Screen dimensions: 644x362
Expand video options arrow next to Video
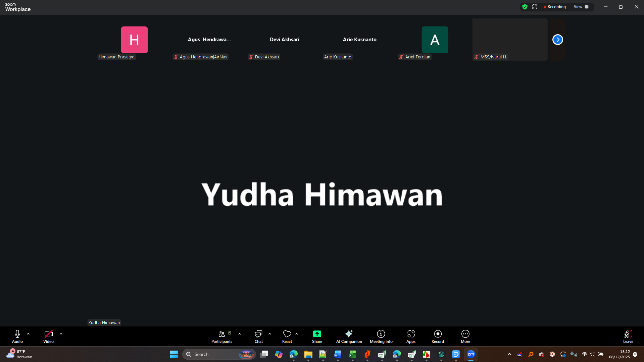tap(61, 334)
